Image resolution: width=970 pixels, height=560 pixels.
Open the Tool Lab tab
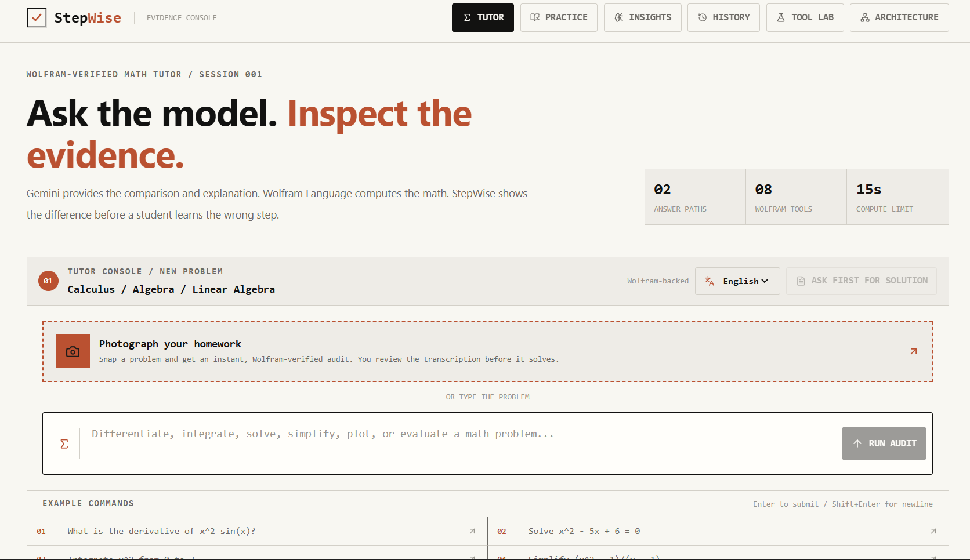coord(805,17)
